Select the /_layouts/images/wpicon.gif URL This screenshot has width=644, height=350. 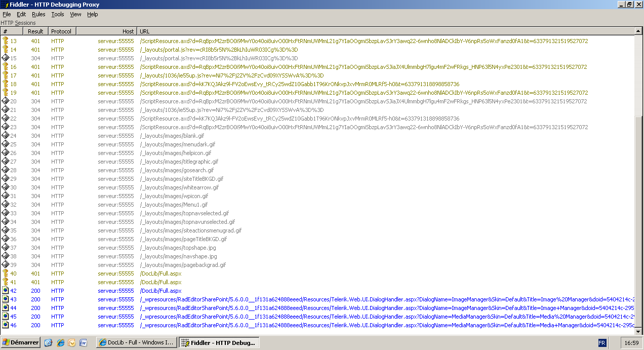point(174,196)
